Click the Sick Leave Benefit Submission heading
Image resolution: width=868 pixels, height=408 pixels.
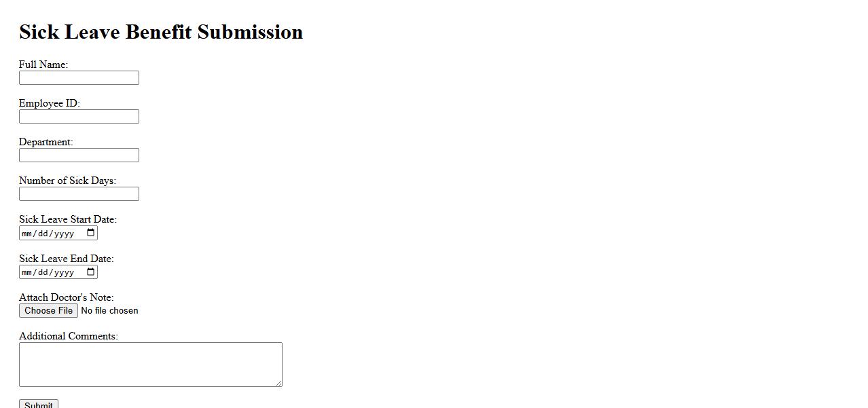click(x=161, y=32)
